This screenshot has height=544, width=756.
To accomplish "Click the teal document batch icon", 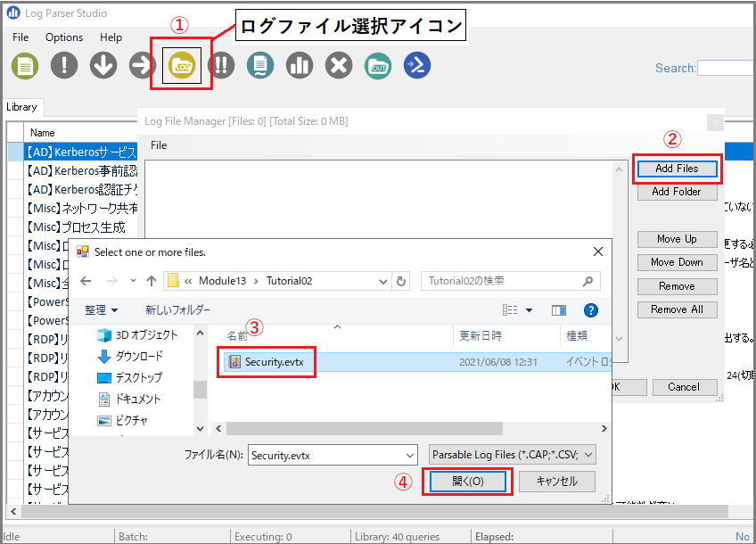I will point(260,66).
